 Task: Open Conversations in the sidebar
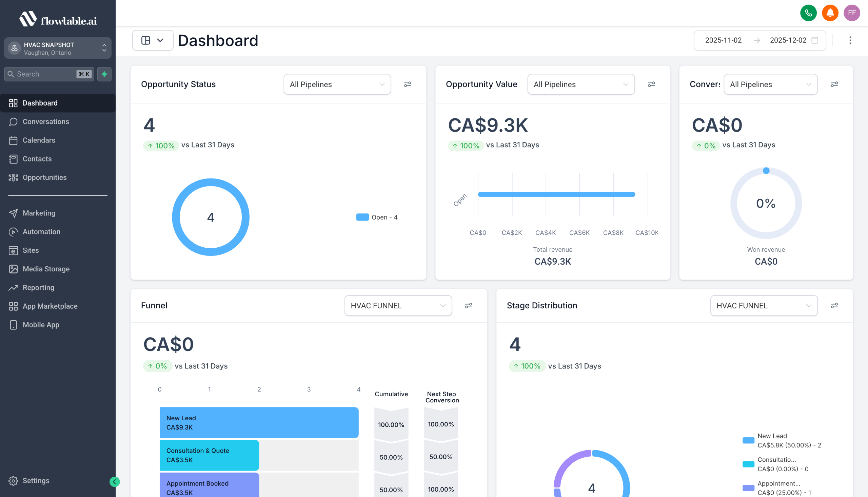click(x=46, y=121)
